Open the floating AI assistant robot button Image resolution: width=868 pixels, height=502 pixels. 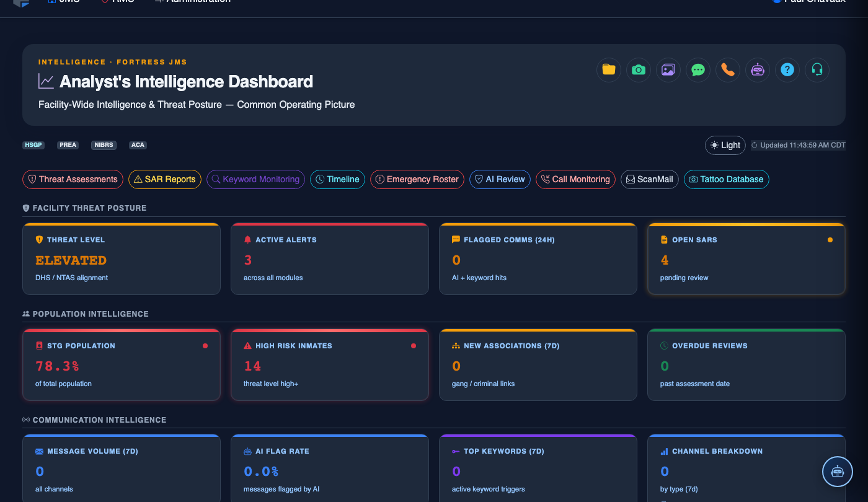pyautogui.click(x=838, y=472)
